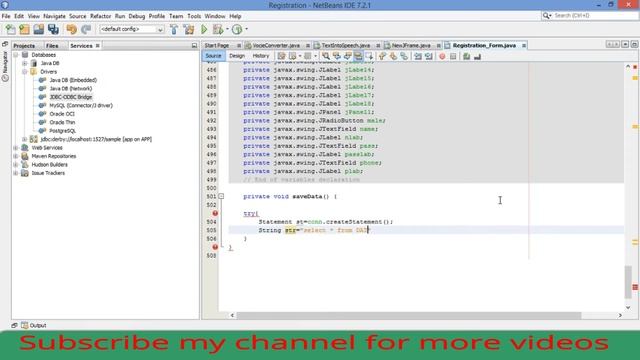The height and width of the screenshot is (360, 640).
Task: Click the Shift Line Right editor icon
Action: click(x=429, y=56)
